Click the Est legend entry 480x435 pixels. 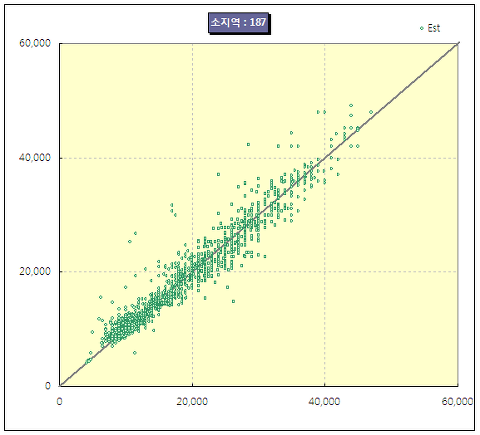point(430,28)
